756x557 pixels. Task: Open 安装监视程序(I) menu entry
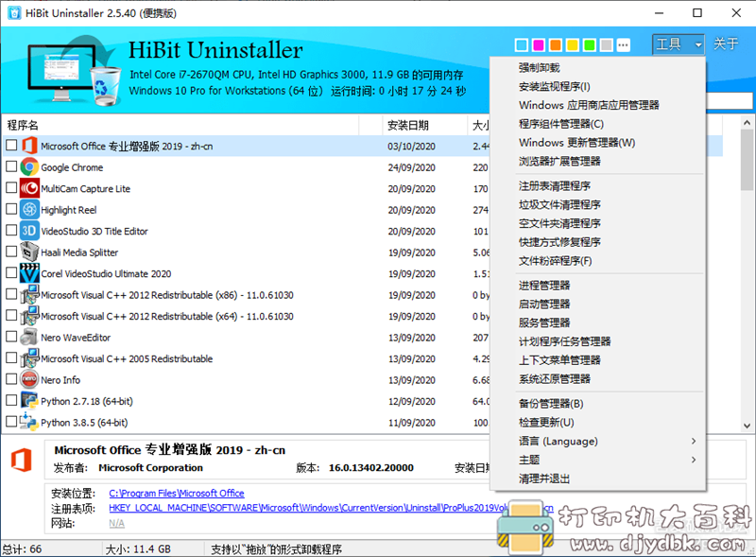click(598, 86)
